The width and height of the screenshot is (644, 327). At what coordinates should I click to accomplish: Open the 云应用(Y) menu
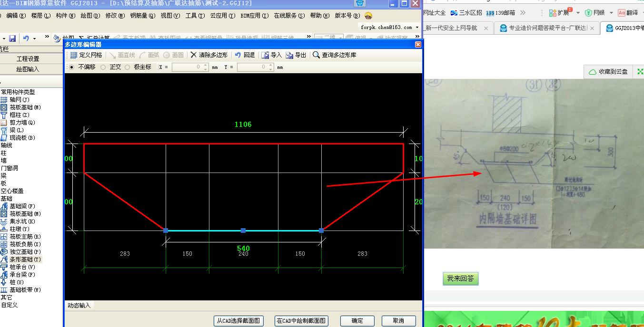point(222,16)
